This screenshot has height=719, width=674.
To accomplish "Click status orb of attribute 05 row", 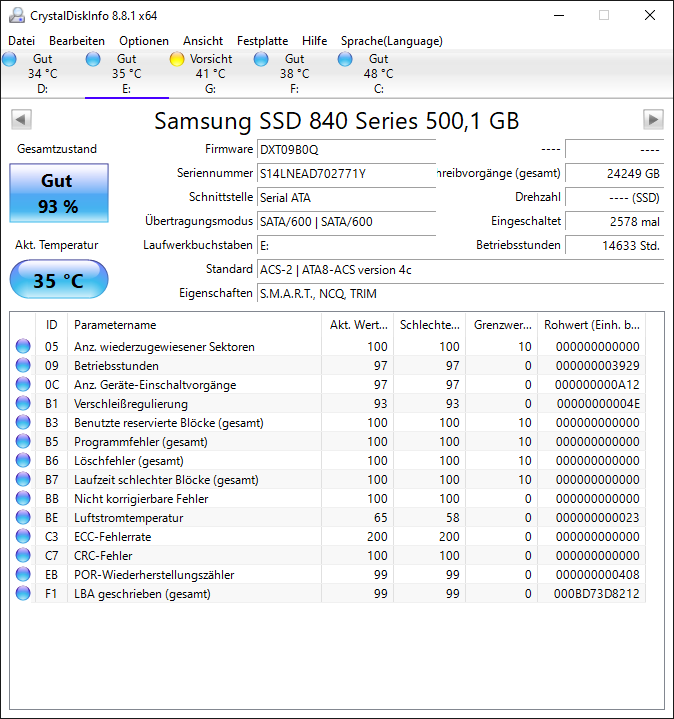I will [x=23, y=346].
